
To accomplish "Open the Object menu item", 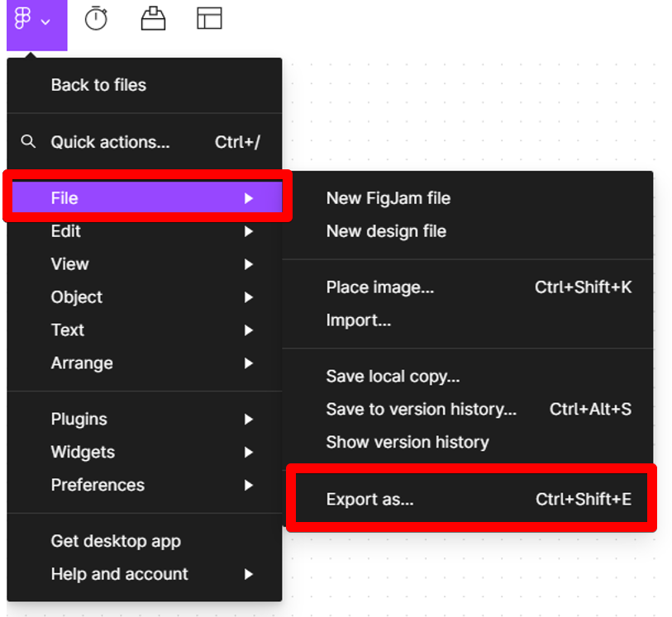I will coord(77,297).
